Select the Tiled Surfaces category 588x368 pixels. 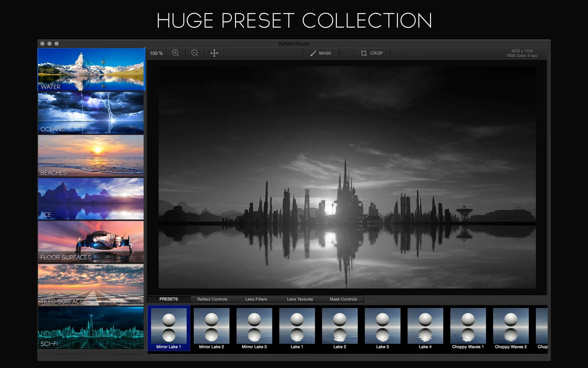[x=91, y=284]
